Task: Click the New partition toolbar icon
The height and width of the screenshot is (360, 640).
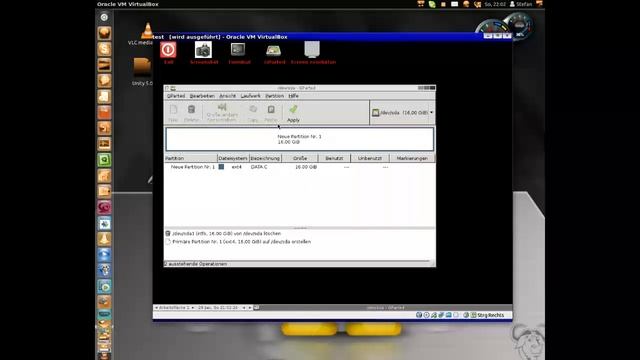Action: pyautogui.click(x=173, y=113)
